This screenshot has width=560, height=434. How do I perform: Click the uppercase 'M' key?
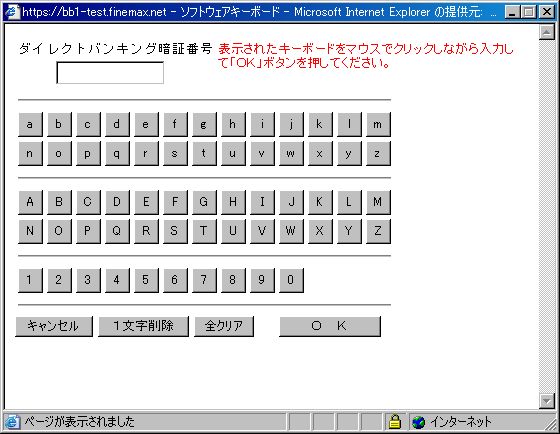(378, 202)
